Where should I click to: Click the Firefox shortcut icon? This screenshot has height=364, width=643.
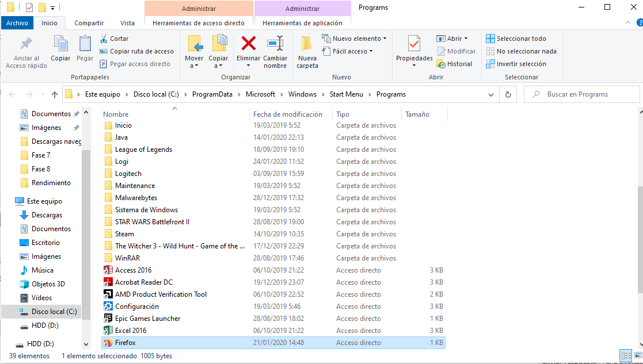click(108, 343)
